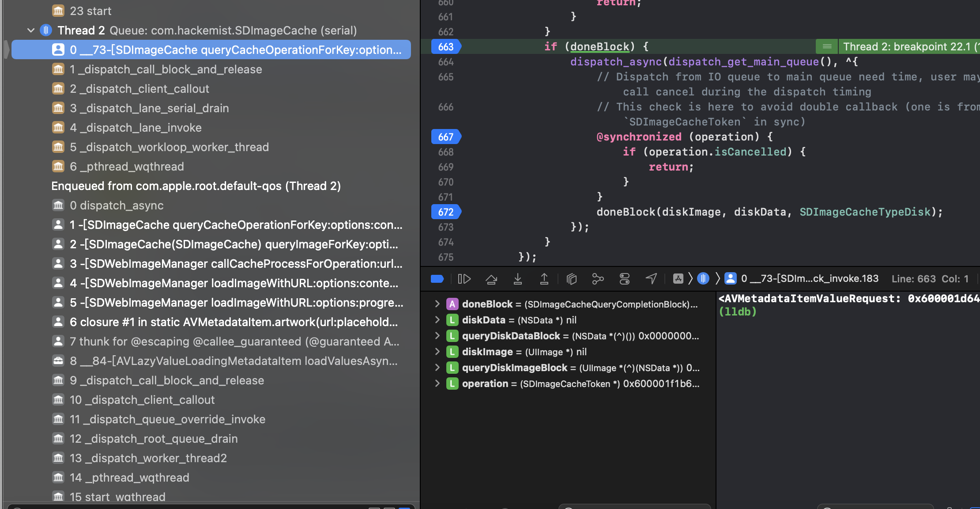This screenshot has height=509, width=980.
Task: Select frame 5 _dispatch_workloop_worker_thread
Action: click(x=211, y=147)
